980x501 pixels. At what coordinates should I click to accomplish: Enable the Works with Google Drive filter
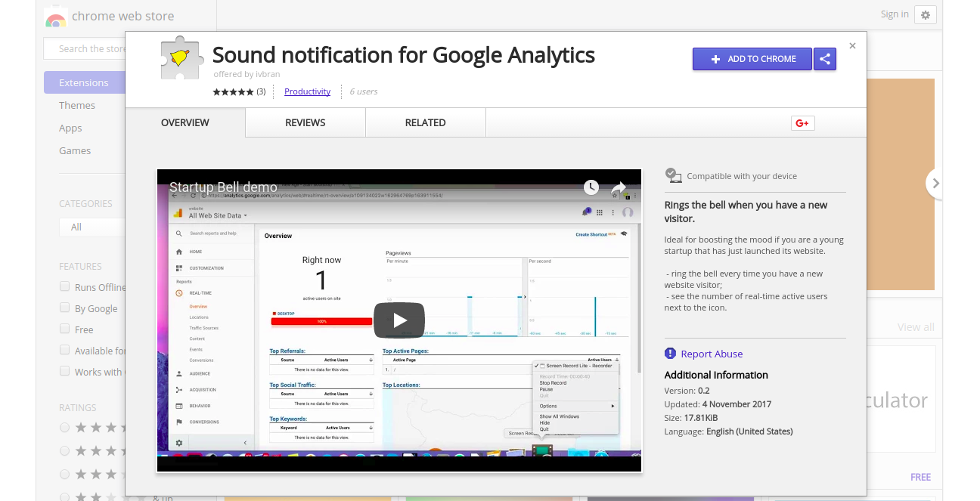(x=65, y=371)
